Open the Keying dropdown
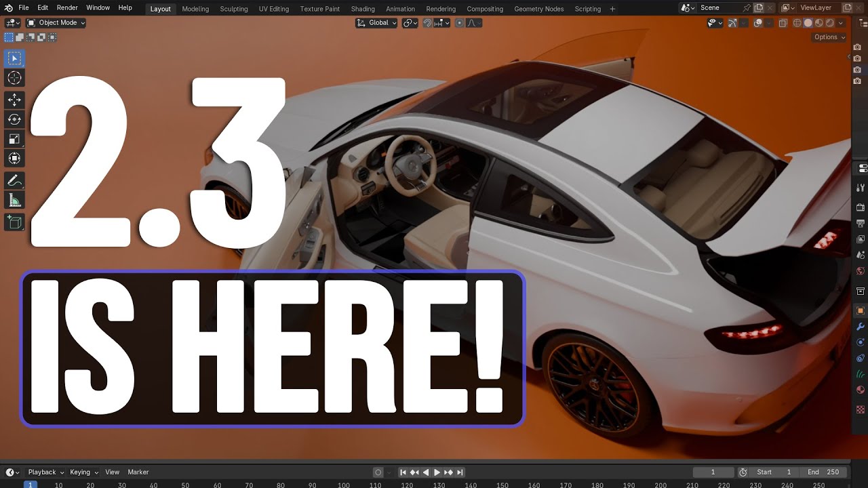 (84, 472)
